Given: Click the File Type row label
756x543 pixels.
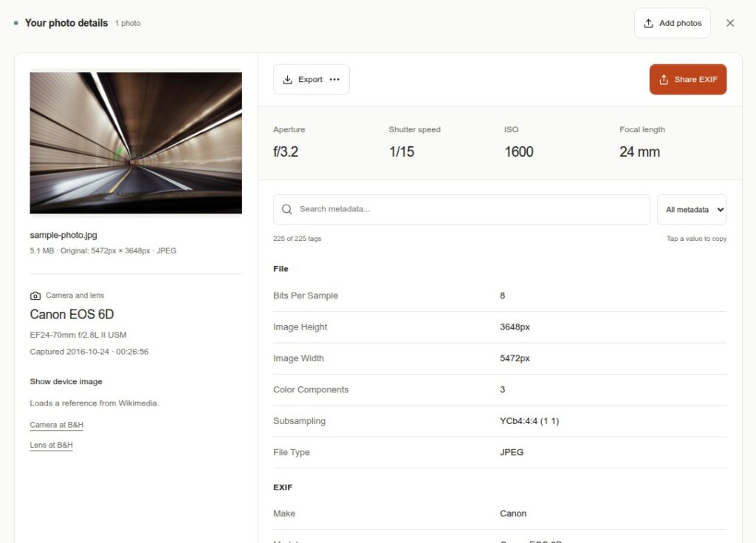Looking at the screenshot, I should [x=291, y=453].
